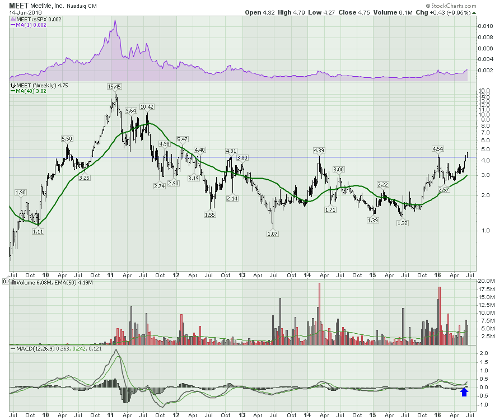Click the Volume 6.1M header value

click(393, 12)
